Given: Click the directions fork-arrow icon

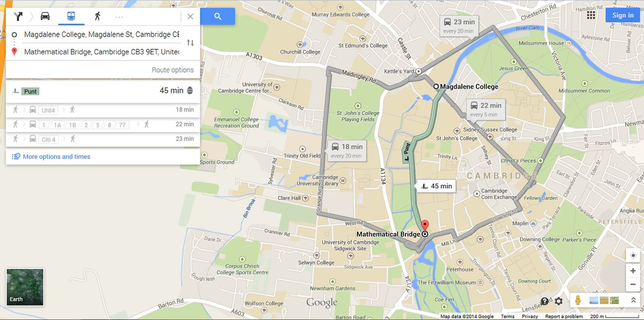Looking at the screenshot, I should tap(18, 17).
